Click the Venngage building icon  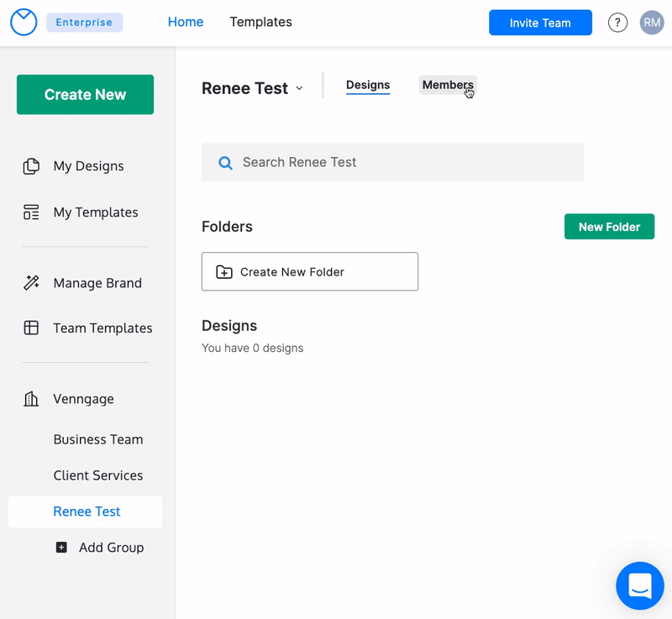tap(31, 399)
